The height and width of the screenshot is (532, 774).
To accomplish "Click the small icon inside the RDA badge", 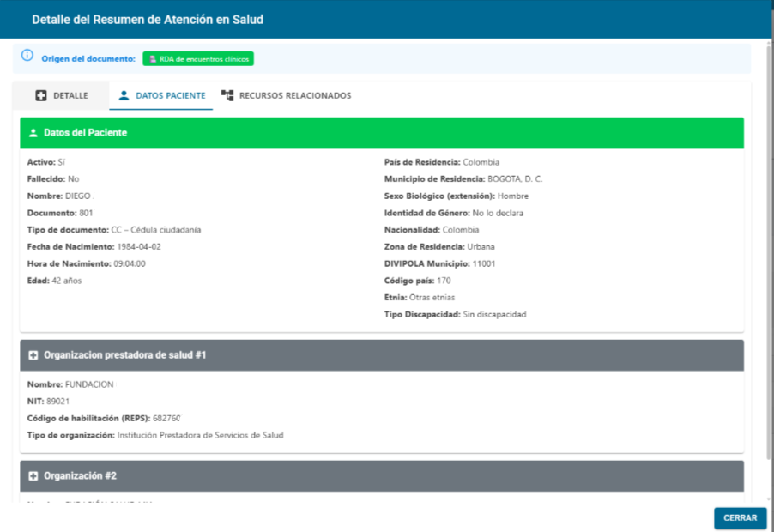I will point(153,59).
